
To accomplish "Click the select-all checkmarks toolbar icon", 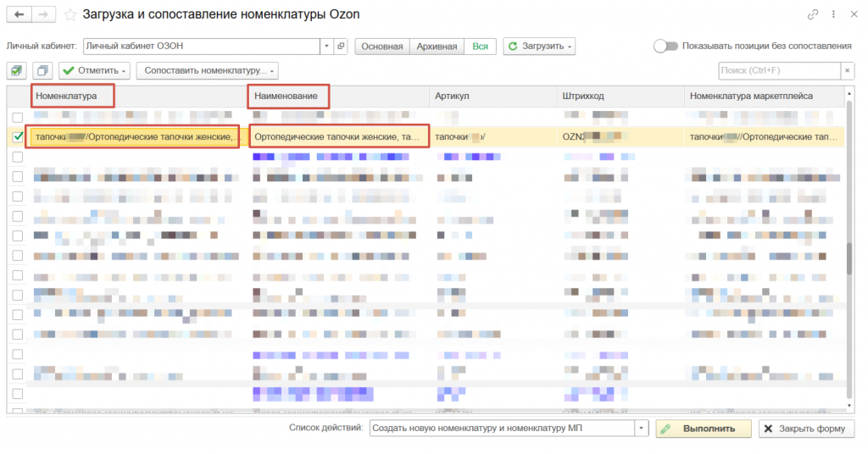I will [17, 70].
